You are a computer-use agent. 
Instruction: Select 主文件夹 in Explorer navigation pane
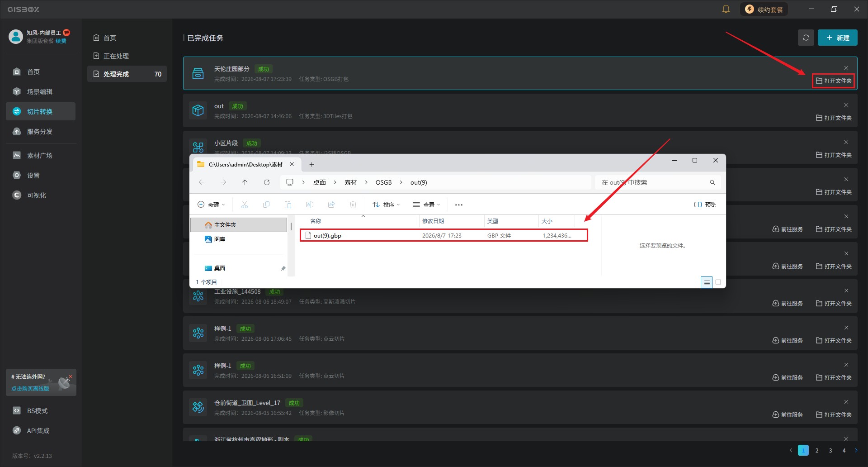(x=239, y=225)
